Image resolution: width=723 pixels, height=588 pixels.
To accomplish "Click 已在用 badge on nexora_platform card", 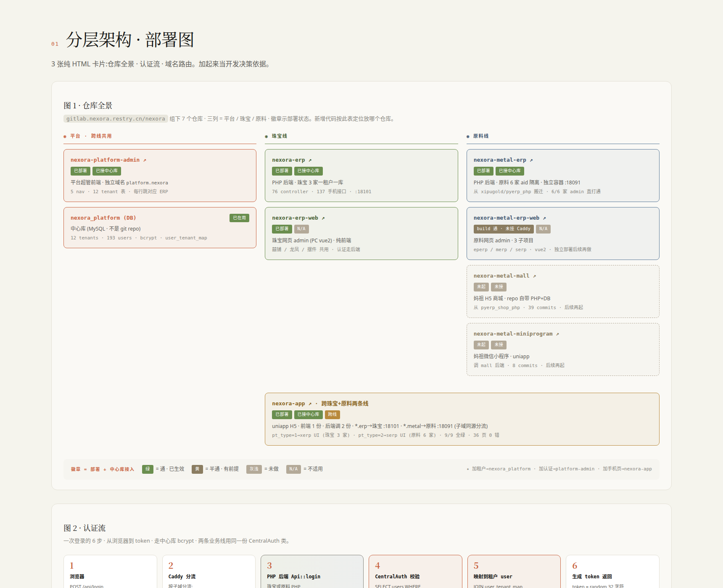I will pos(240,218).
